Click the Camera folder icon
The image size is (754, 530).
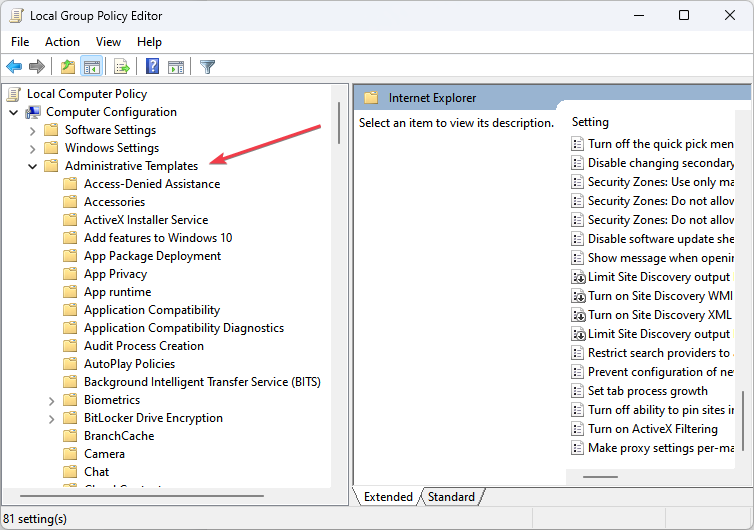(x=70, y=454)
